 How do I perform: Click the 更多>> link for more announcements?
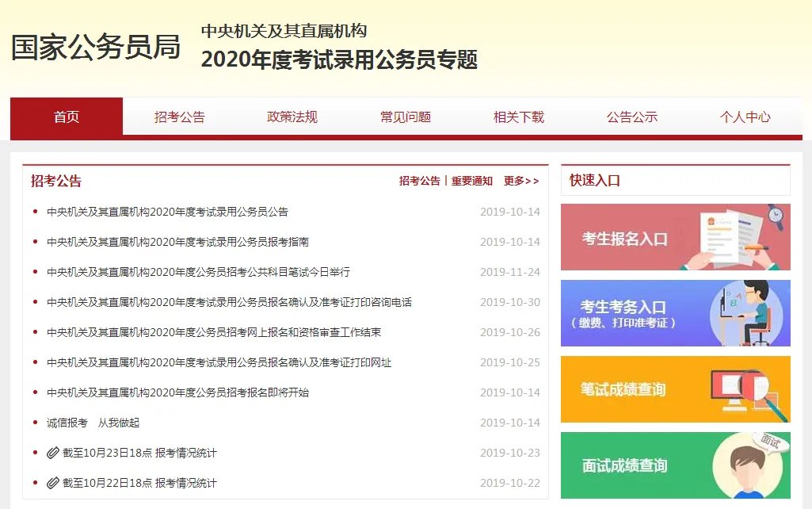click(522, 181)
